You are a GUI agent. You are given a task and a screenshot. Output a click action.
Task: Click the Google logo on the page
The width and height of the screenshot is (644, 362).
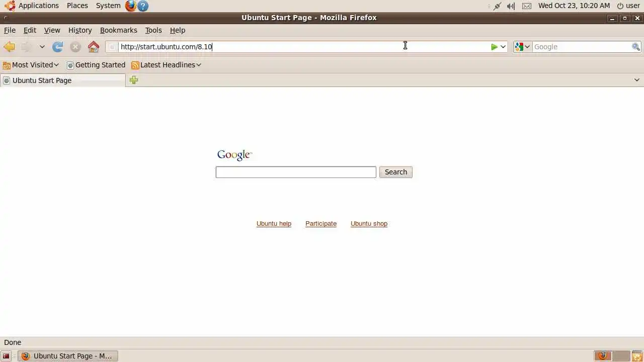tap(234, 155)
